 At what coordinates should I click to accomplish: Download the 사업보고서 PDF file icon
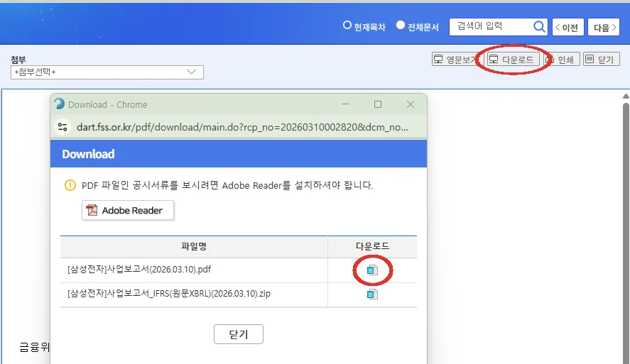tap(372, 270)
